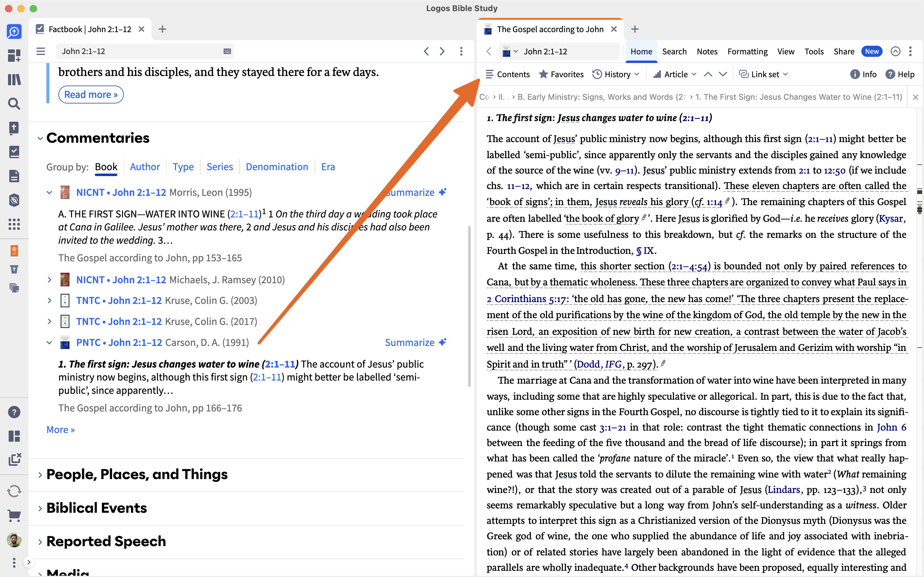Switch to the Home tab
The width and height of the screenshot is (924, 577).
pyautogui.click(x=641, y=52)
